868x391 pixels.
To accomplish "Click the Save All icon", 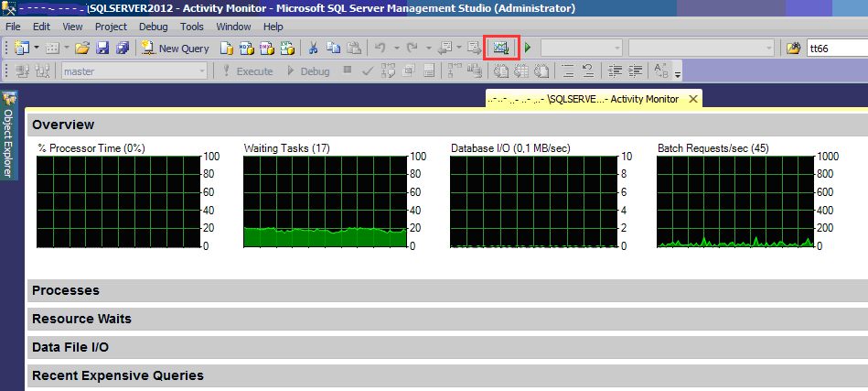I will pos(123,49).
